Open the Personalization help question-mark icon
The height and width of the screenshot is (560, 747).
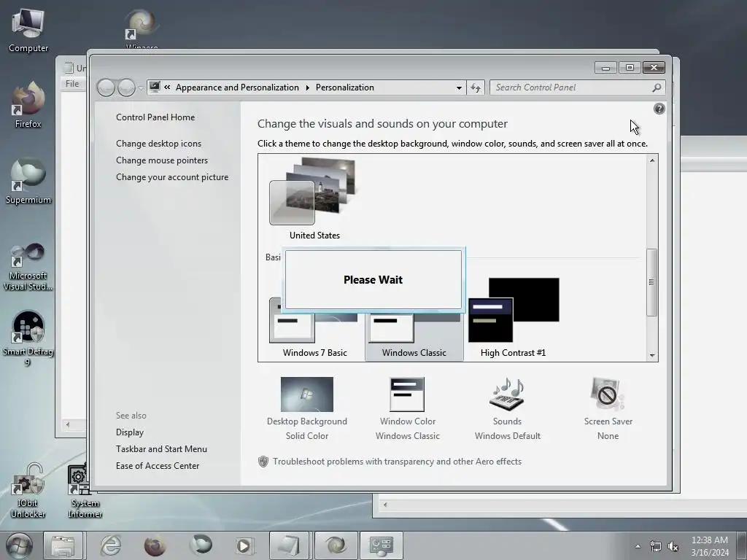pos(659,109)
